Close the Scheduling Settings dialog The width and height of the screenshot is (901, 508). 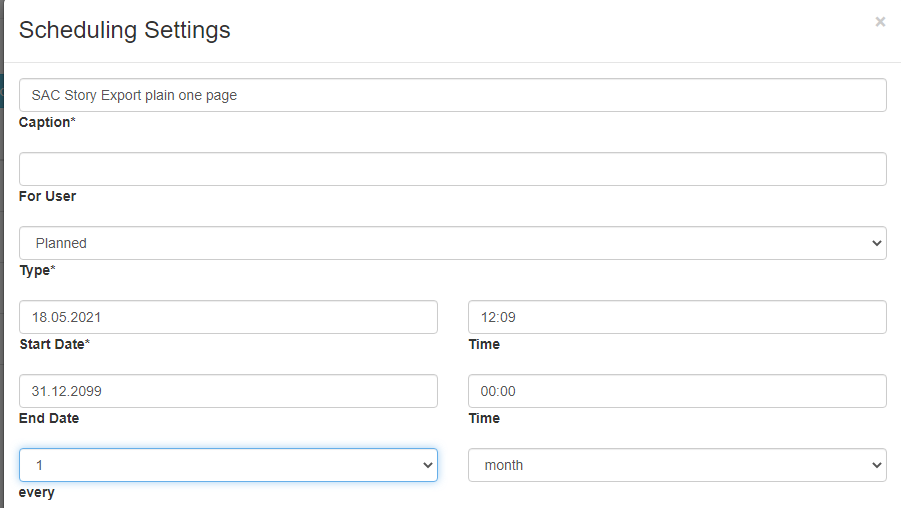point(880,22)
